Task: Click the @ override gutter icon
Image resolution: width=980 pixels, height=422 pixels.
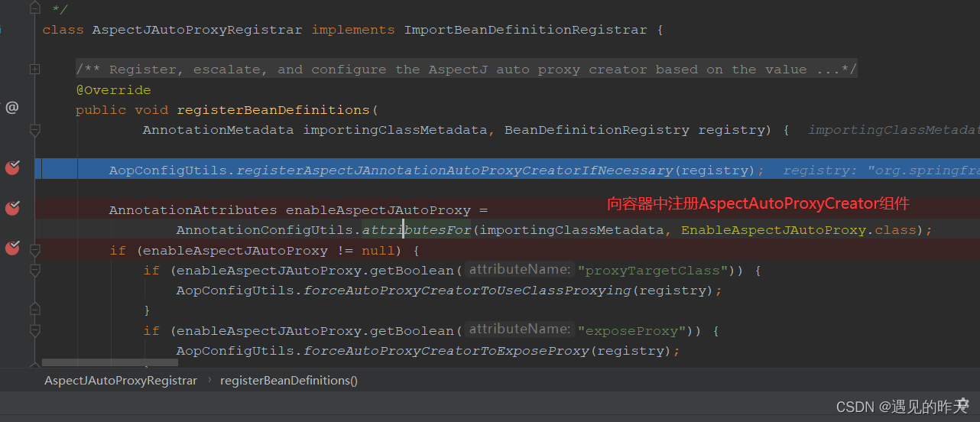Action: (11, 108)
